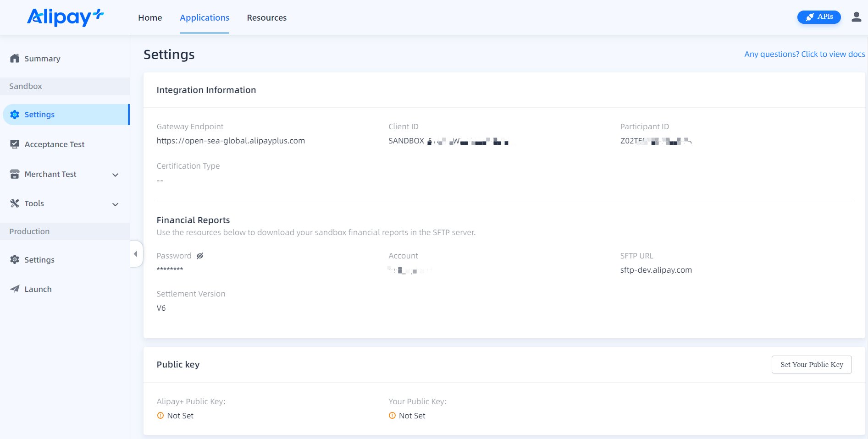This screenshot has height=439, width=868.
Task: Expand the Merchant Test chevron
Action: coord(116,175)
